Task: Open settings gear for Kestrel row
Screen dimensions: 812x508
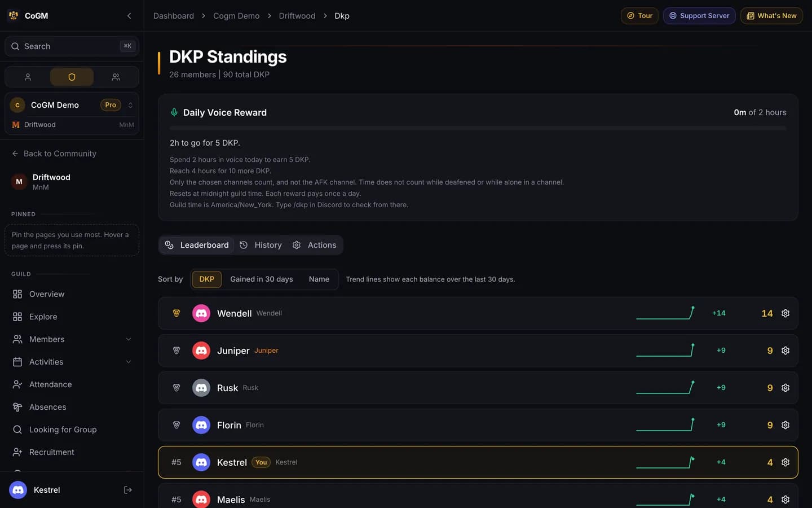Action: click(785, 462)
